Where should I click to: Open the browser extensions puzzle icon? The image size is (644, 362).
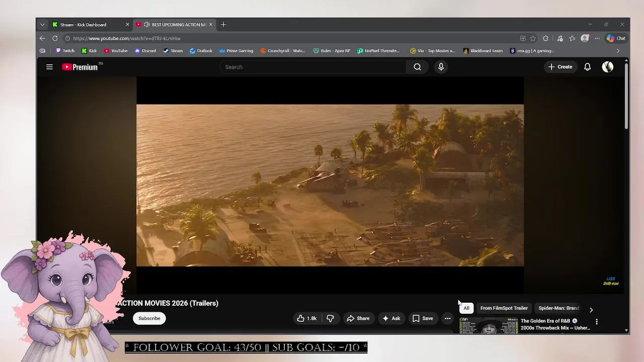[x=545, y=38]
